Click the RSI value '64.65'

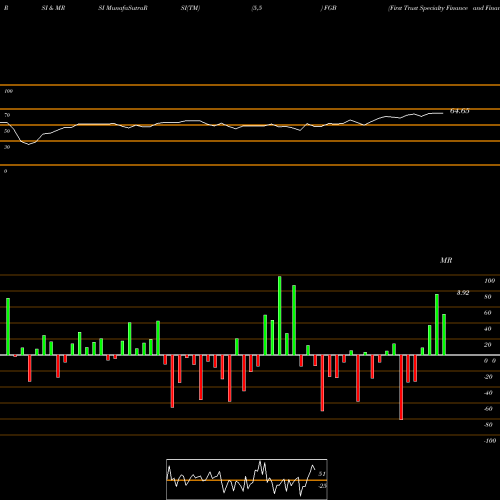click(460, 111)
